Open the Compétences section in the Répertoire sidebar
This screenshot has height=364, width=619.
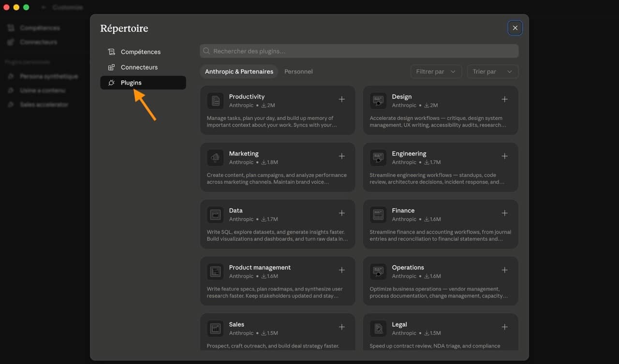click(x=143, y=52)
